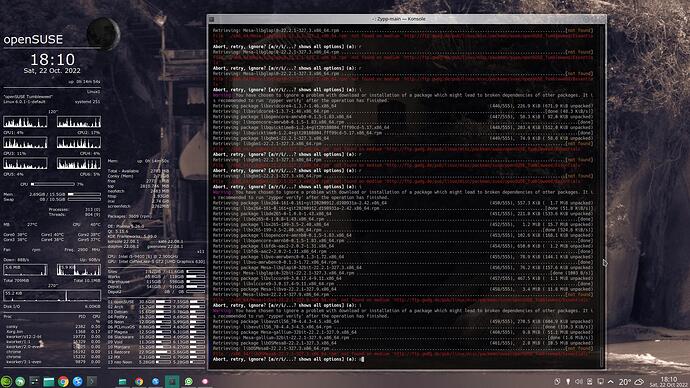Open the pink application task in the taskbar
This screenshot has width=690, height=388.
coord(205,381)
